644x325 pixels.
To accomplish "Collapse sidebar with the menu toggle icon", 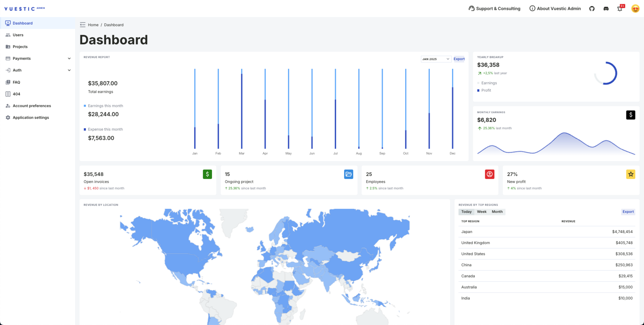I will 82,25.
